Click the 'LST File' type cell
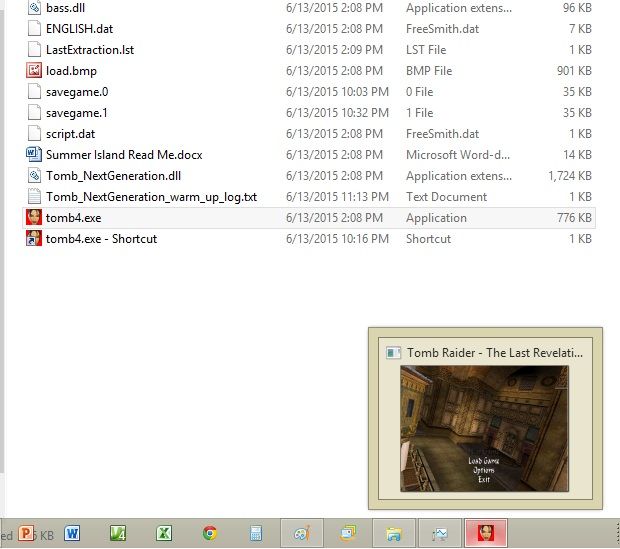Image resolution: width=620 pixels, height=549 pixels. coord(426,50)
